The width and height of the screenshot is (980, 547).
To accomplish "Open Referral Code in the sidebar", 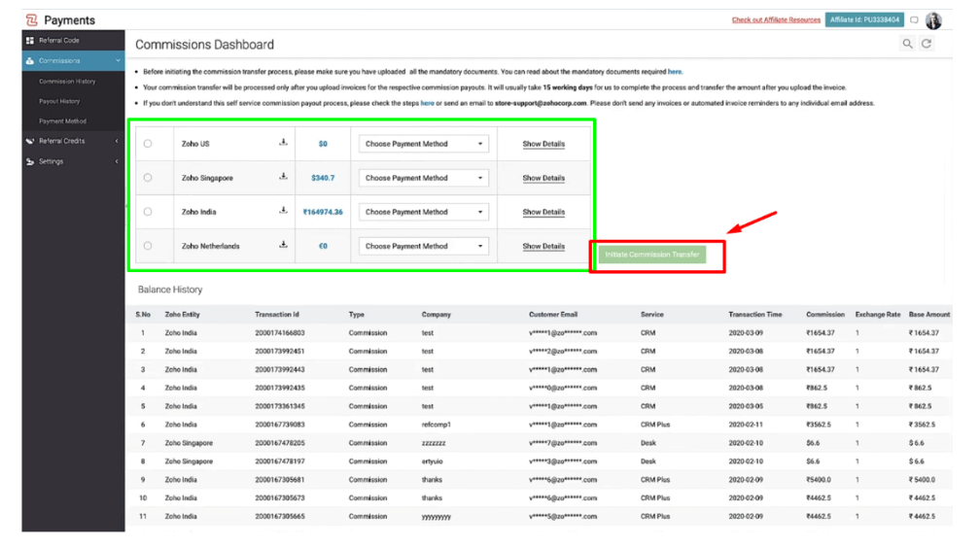I will (58, 41).
